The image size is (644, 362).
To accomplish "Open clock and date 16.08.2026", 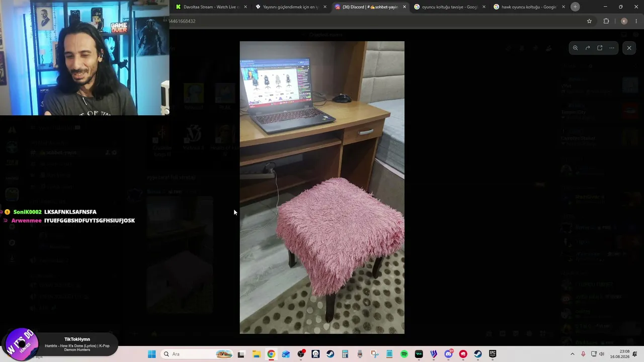I will coord(619,354).
